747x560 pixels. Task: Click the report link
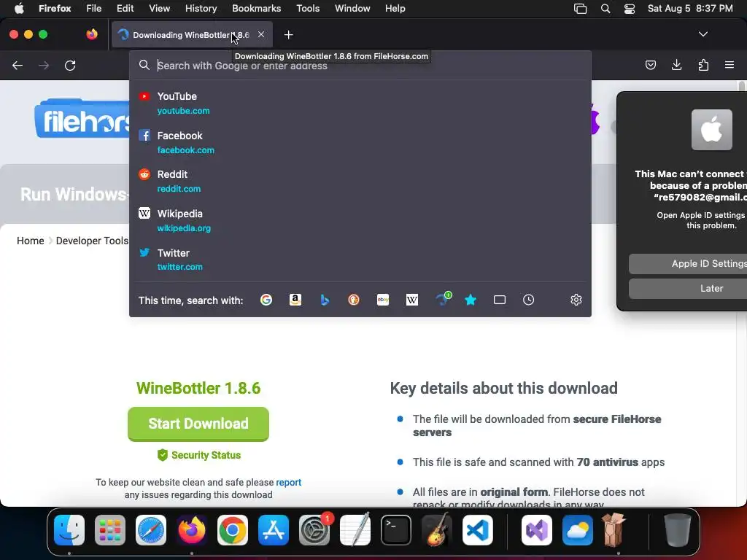[x=289, y=483]
